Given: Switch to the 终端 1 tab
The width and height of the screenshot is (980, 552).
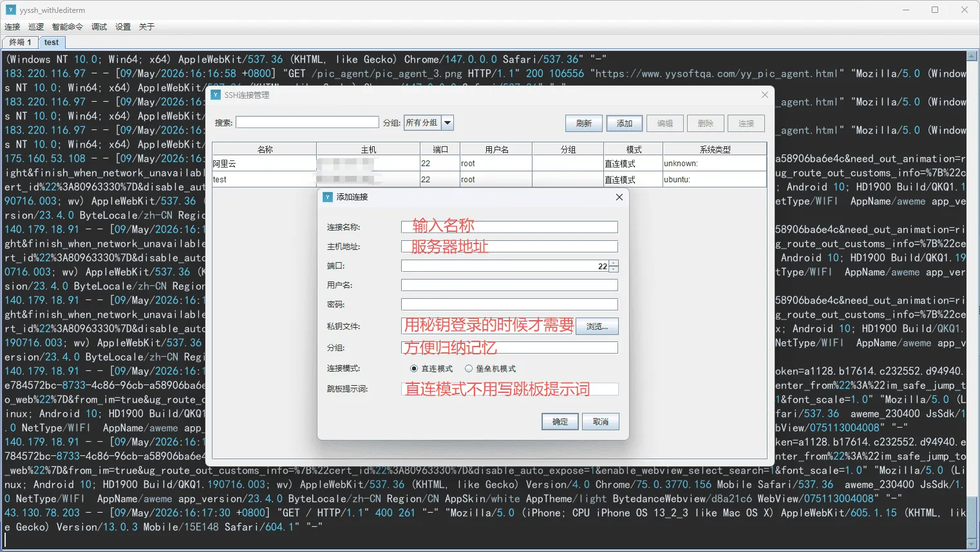Looking at the screenshot, I should [x=21, y=42].
